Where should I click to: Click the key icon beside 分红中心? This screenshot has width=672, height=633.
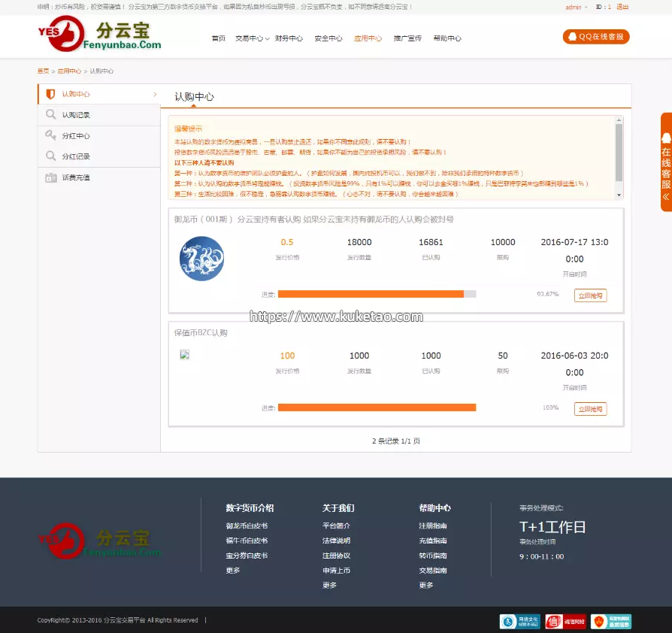(50, 135)
